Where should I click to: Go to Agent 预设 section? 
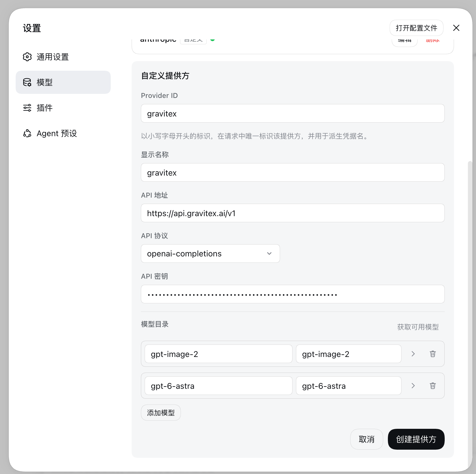pos(63,133)
